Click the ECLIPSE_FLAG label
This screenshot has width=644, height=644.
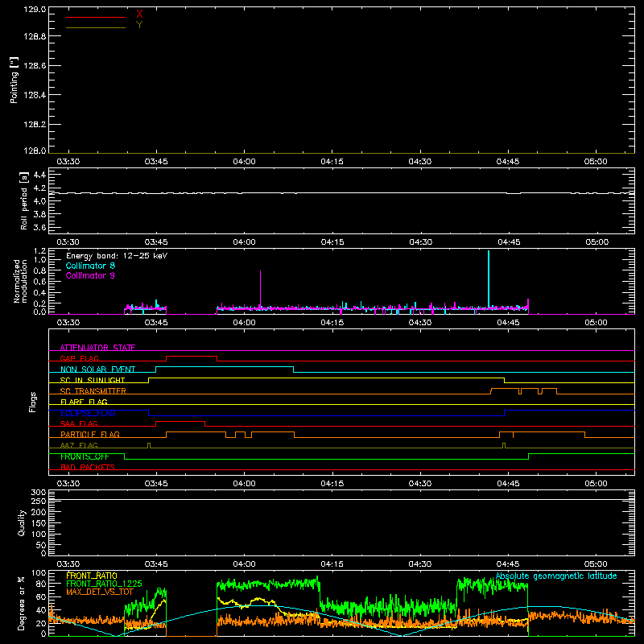[88, 413]
